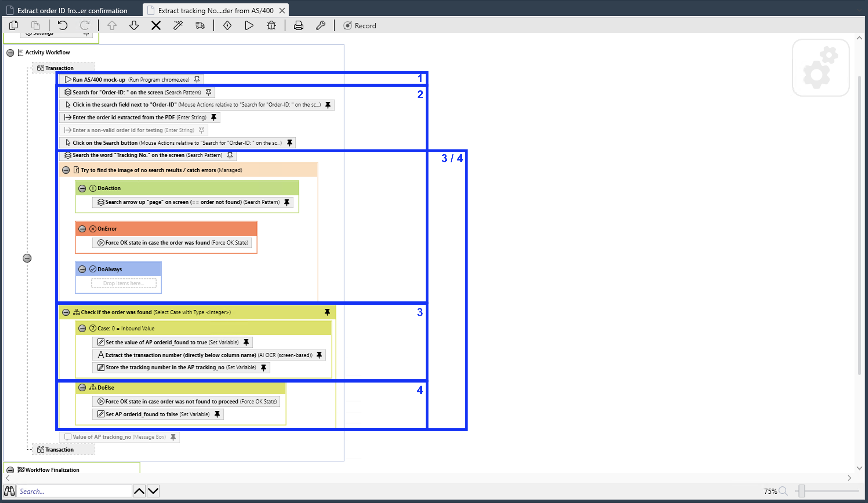Open settings with the wrench icon

pyautogui.click(x=321, y=26)
